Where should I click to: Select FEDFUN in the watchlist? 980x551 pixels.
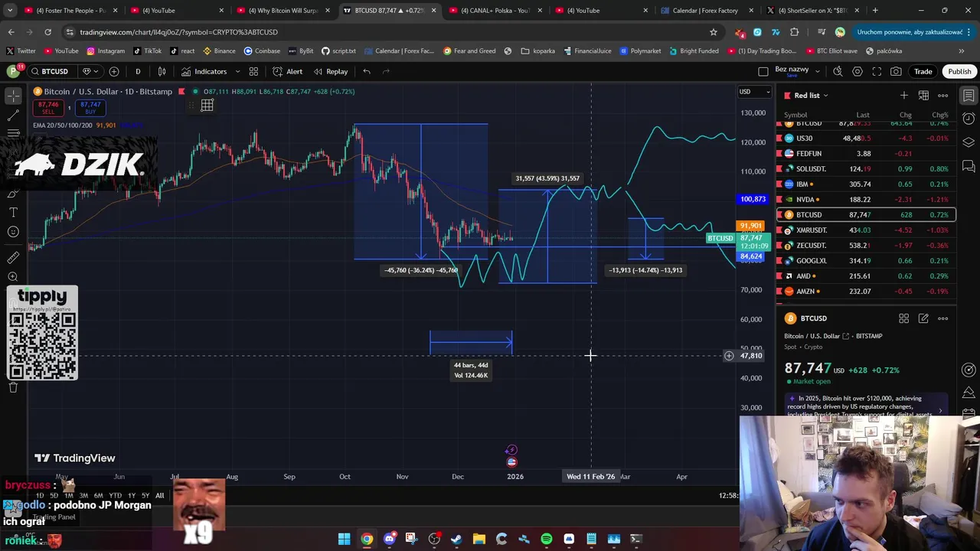866,154
